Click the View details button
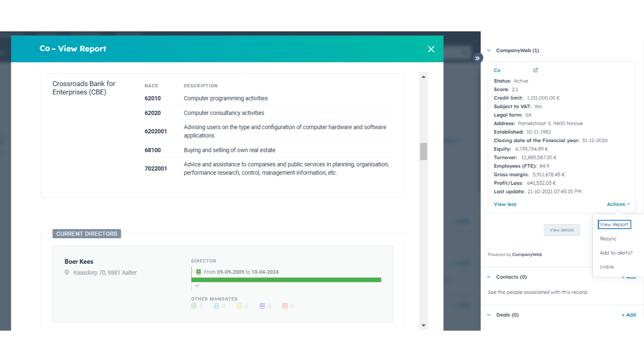644x362 pixels. [562, 230]
